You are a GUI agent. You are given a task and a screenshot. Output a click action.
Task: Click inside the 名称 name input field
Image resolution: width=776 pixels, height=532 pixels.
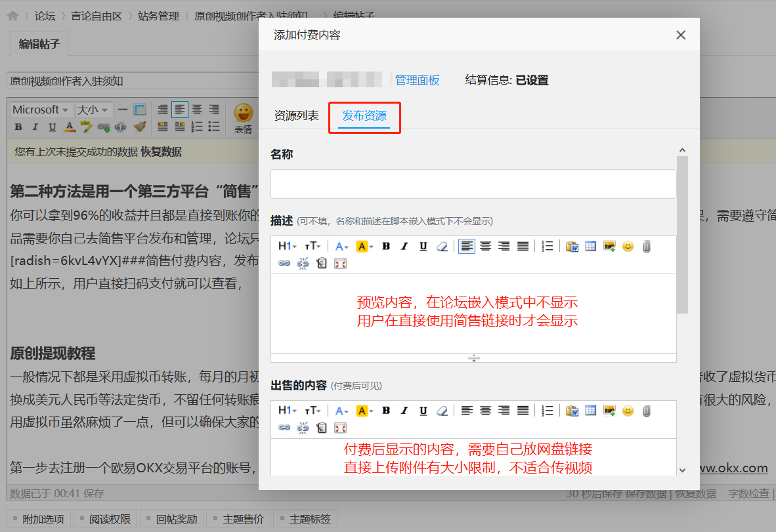pyautogui.click(x=473, y=184)
